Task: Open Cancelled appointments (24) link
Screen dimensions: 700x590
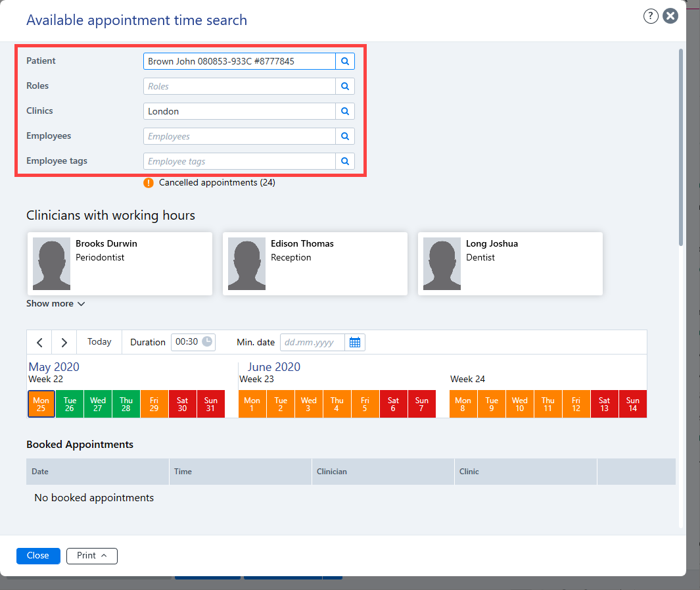Action: point(217,183)
